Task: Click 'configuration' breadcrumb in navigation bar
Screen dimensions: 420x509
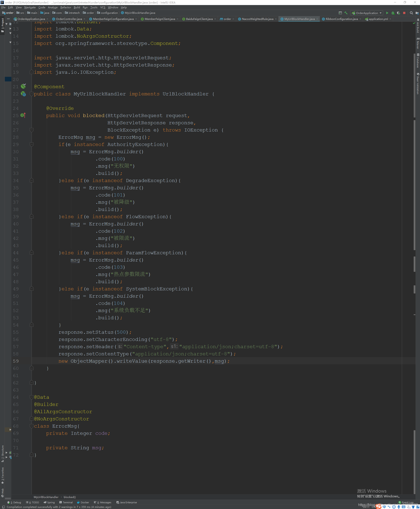Action: click(x=107, y=13)
